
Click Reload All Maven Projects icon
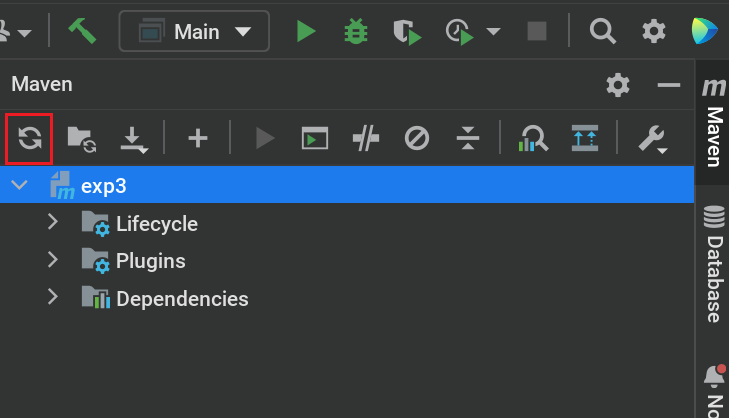(x=29, y=138)
